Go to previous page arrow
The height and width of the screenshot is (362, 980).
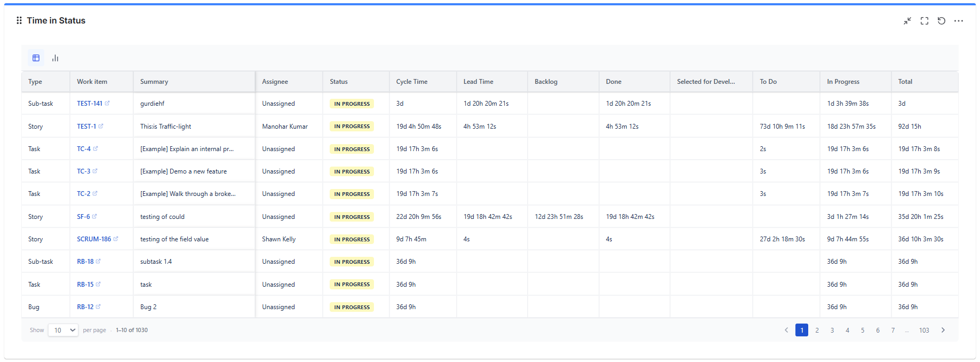click(786, 330)
